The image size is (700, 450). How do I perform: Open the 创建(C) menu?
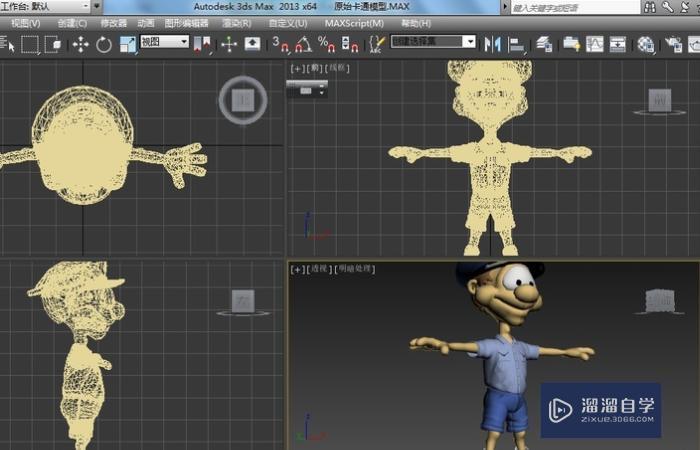[x=72, y=23]
